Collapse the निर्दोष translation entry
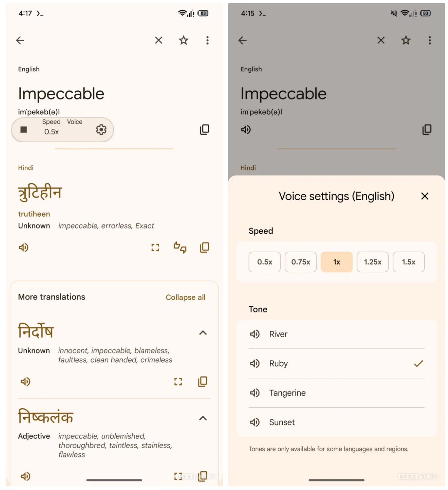The width and height of the screenshot is (448, 490). coord(203,333)
